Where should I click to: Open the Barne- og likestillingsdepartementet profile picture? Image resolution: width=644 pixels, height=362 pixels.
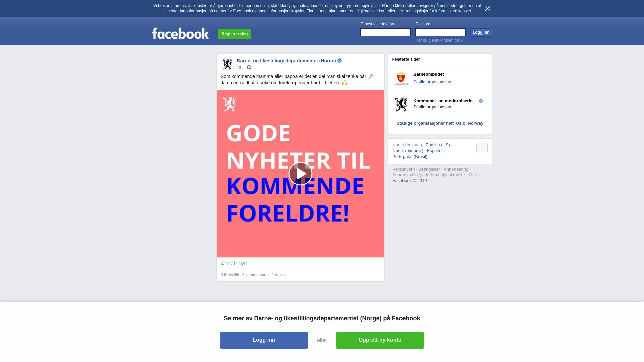click(227, 64)
